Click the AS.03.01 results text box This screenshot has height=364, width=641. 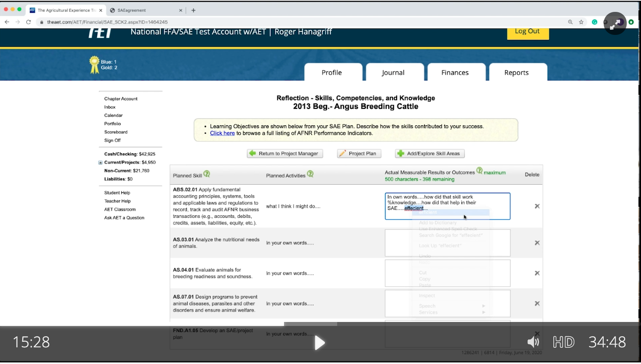(447, 243)
